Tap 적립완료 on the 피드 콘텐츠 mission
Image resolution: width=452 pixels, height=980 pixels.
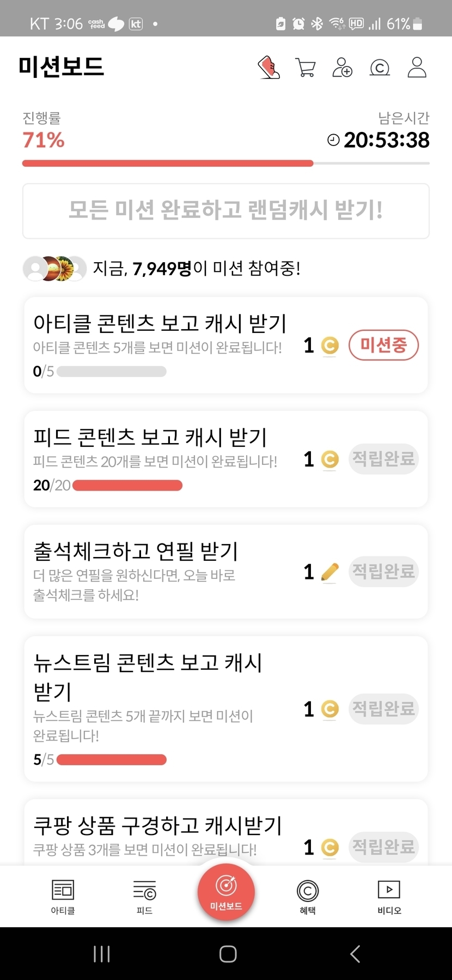click(383, 459)
